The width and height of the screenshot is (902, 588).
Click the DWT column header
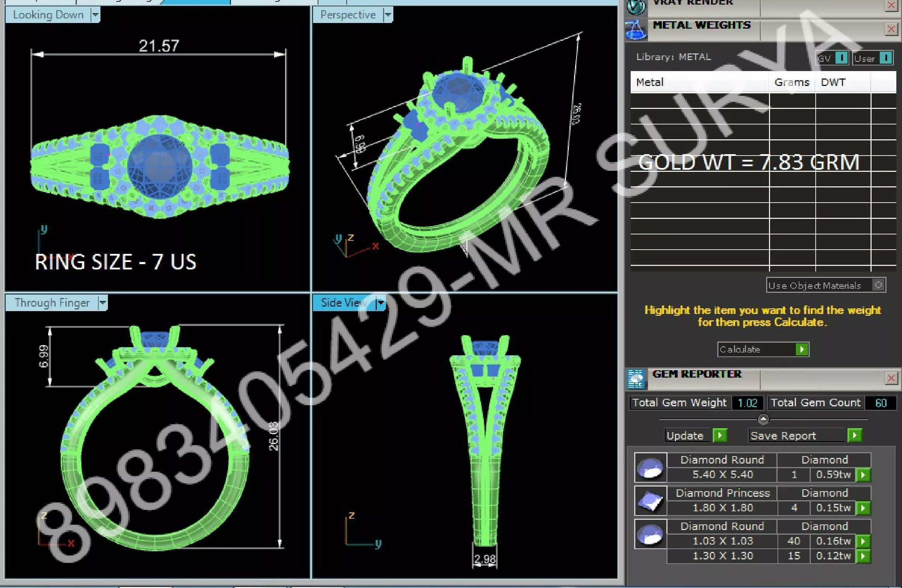click(843, 82)
